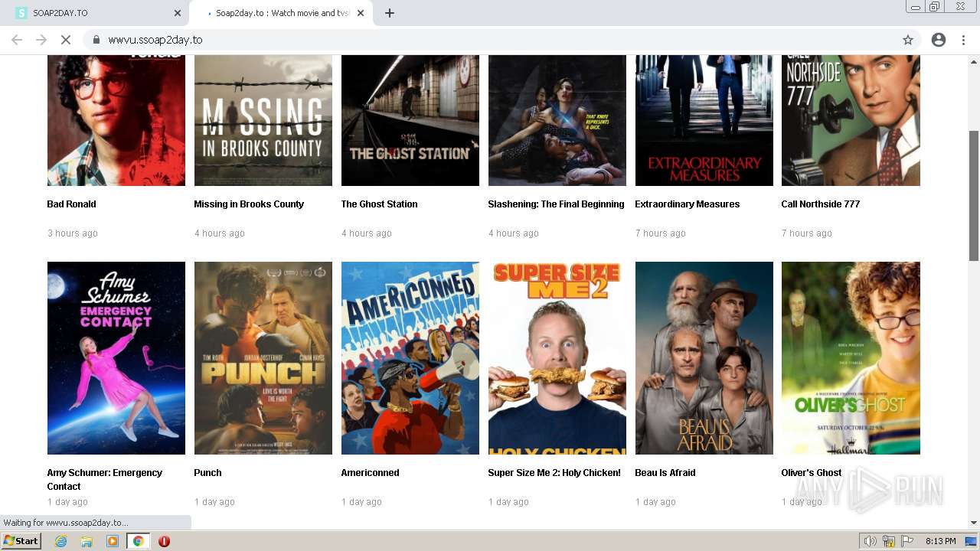This screenshot has width=980, height=551.
Task: Click the 8:13 PM system clock
Action: [940, 541]
